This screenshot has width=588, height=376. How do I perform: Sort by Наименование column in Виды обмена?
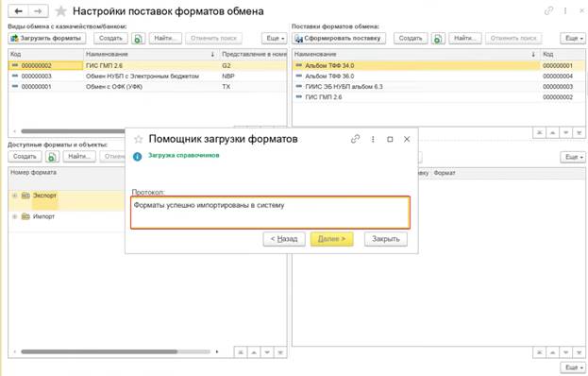[151, 55]
